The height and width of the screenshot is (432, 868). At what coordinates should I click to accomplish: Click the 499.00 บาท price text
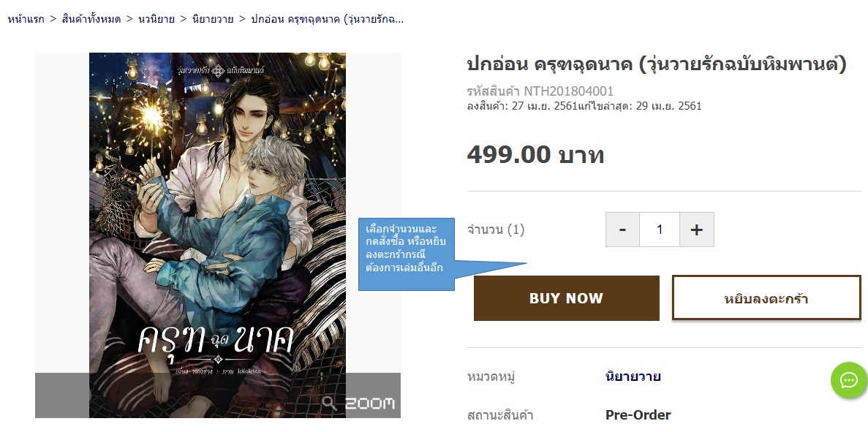point(535,154)
